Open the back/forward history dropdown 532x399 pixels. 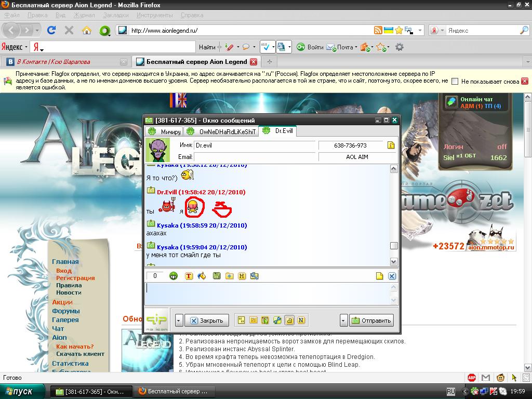click(37, 31)
